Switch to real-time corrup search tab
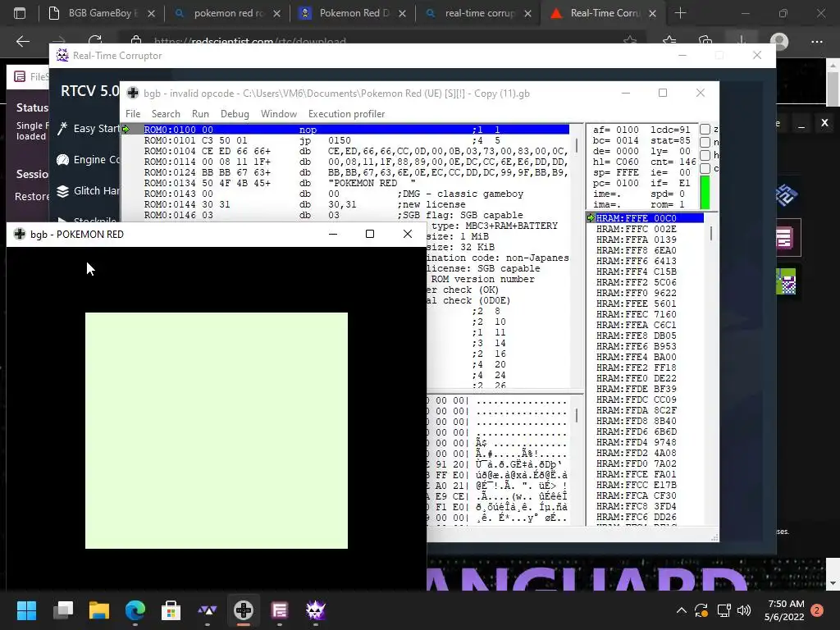This screenshot has height=630, width=840. (478, 13)
